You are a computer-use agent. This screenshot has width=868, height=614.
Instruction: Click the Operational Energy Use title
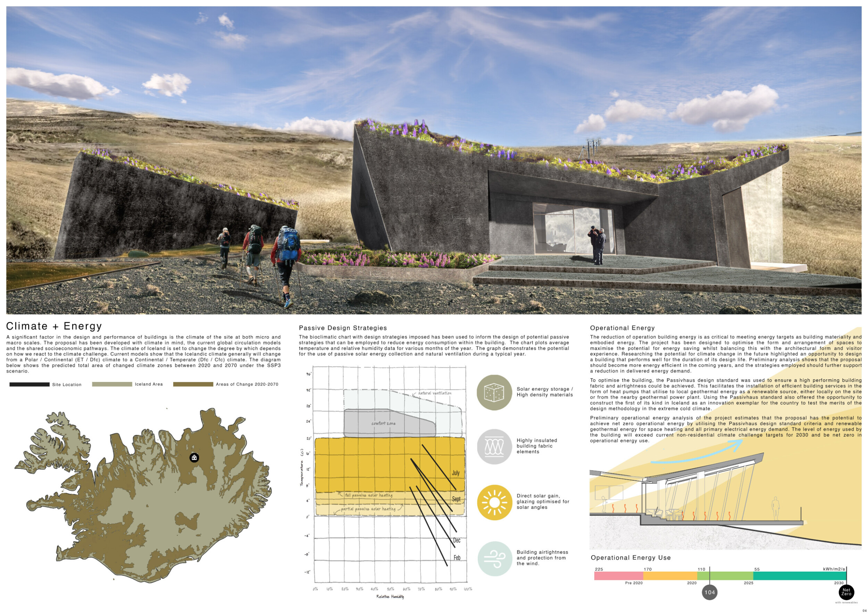[x=630, y=558]
